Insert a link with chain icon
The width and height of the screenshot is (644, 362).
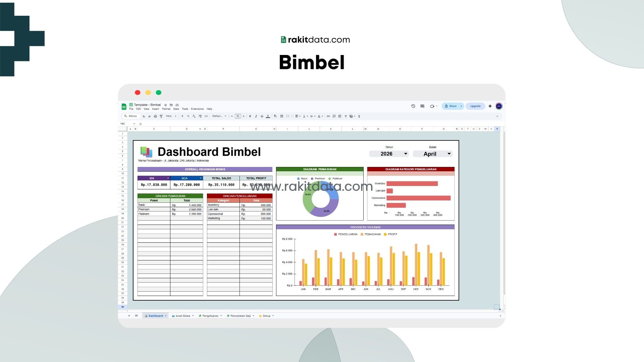[x=328, y=116]
